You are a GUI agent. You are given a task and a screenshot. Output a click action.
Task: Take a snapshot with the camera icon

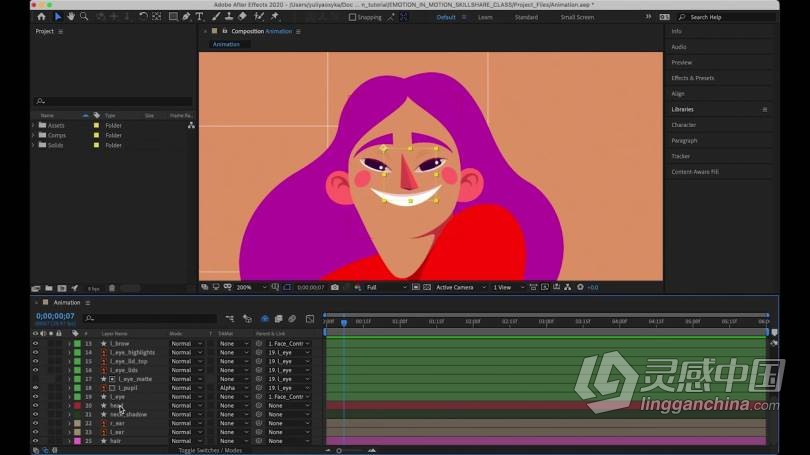[x=335, y=287]
